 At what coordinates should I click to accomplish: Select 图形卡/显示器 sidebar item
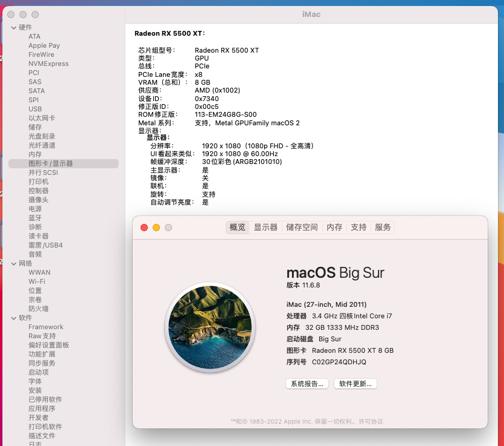[x=64, y=163]
